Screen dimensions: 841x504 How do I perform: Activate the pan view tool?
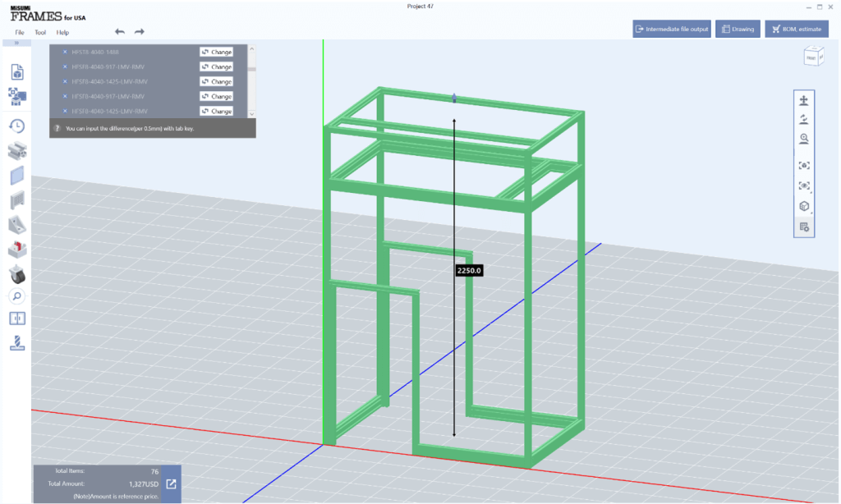pos(804,100)
